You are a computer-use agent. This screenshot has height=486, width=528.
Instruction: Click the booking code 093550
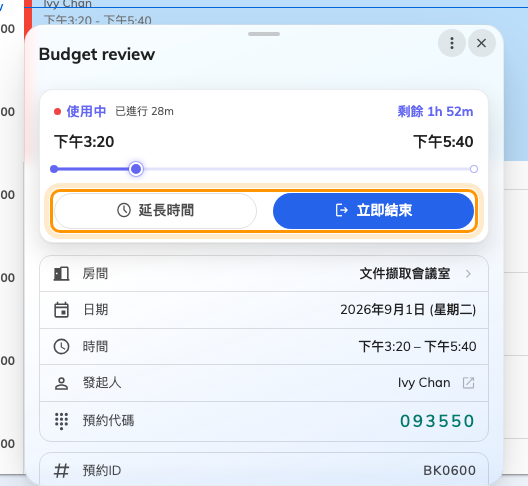tap(437, 421)
